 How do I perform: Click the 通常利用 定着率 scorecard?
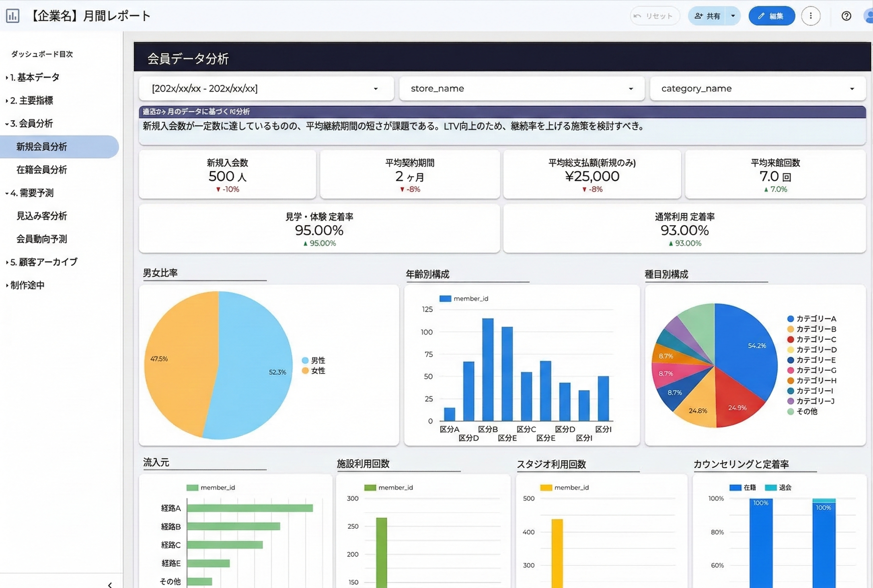(x=685, y=229)
